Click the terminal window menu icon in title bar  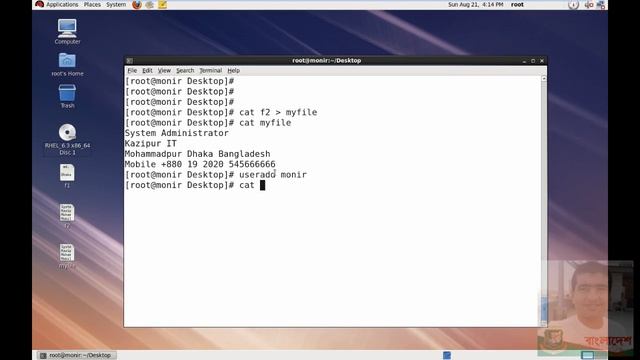tap(129, 61)
